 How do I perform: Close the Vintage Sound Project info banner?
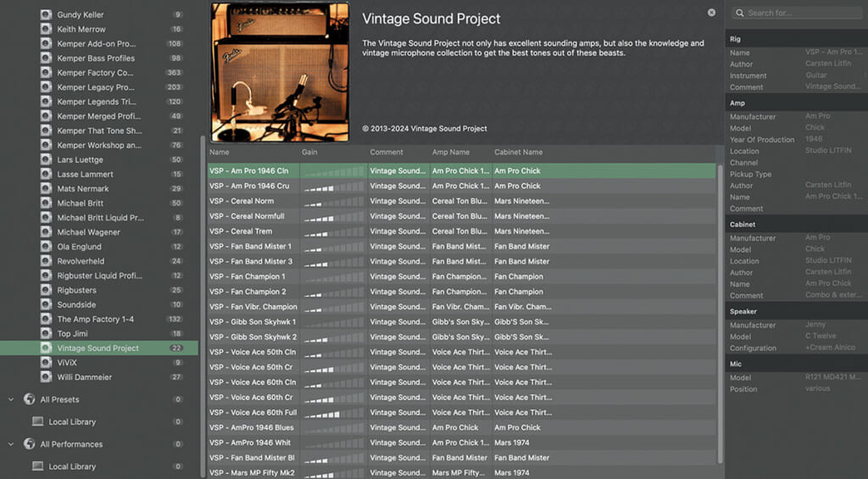(x=711, y=13)
